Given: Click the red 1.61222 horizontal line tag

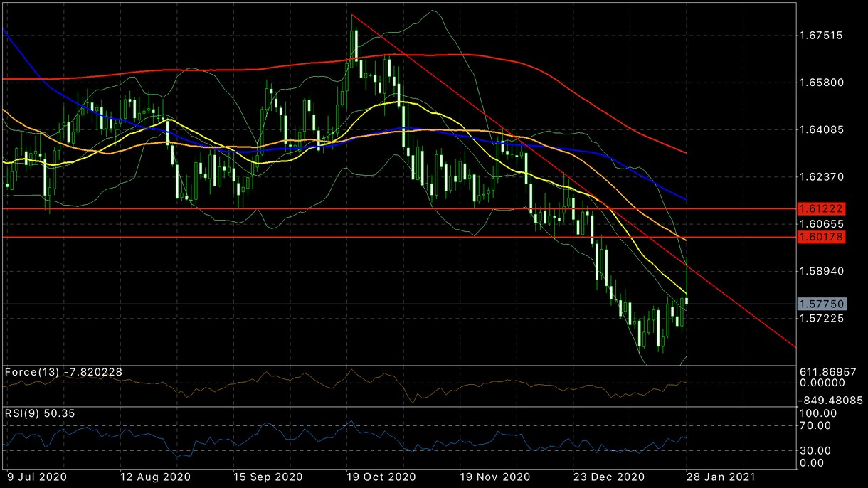Looking at the screenshot, I should coord(821,208).
